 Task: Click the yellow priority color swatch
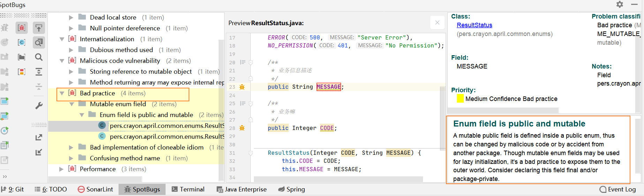(460, 99)
